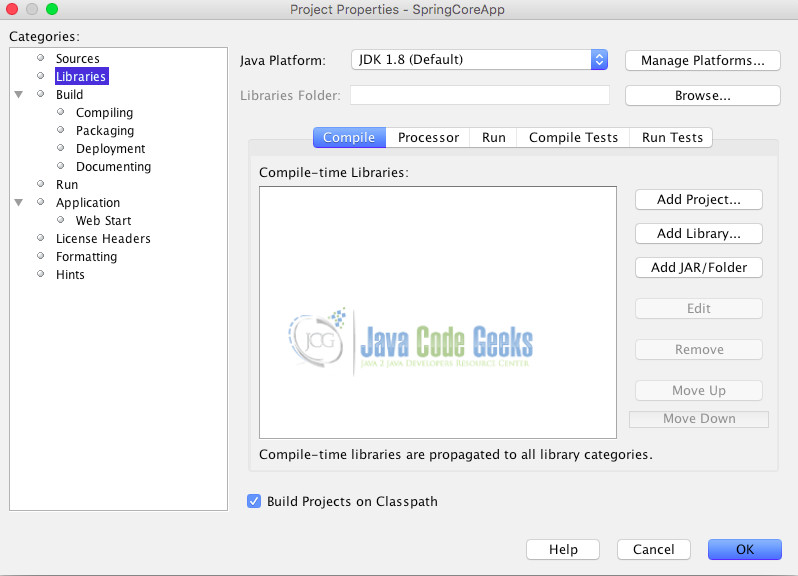Click the Manage Platforms button
This screenshot has width=798, height=576.
pos(702,61)
